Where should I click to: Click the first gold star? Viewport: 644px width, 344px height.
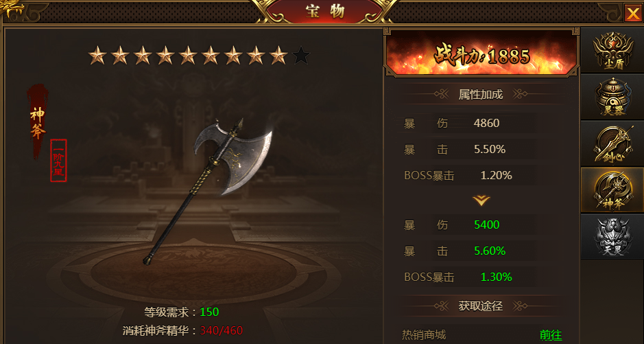click(x=97, y=55)
